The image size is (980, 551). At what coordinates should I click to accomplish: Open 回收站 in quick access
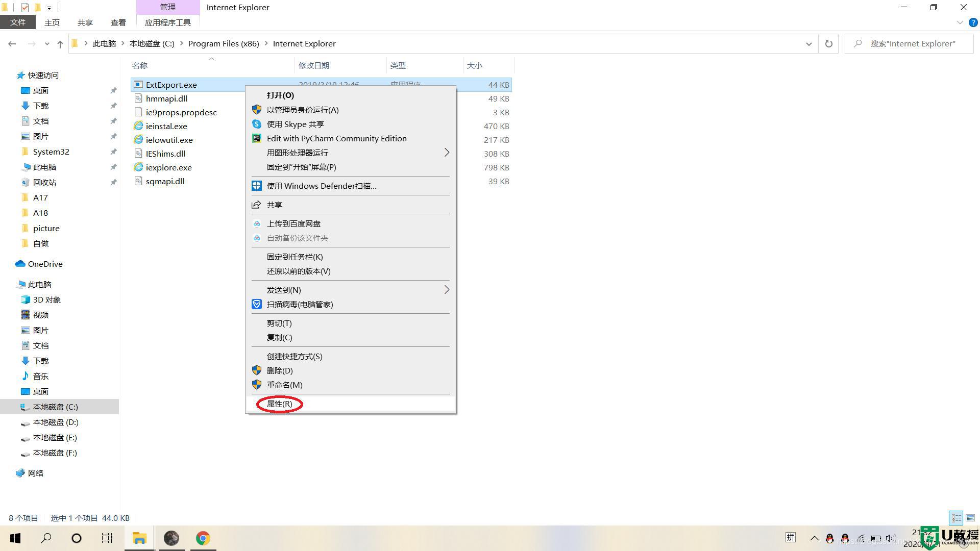(44, 182)
